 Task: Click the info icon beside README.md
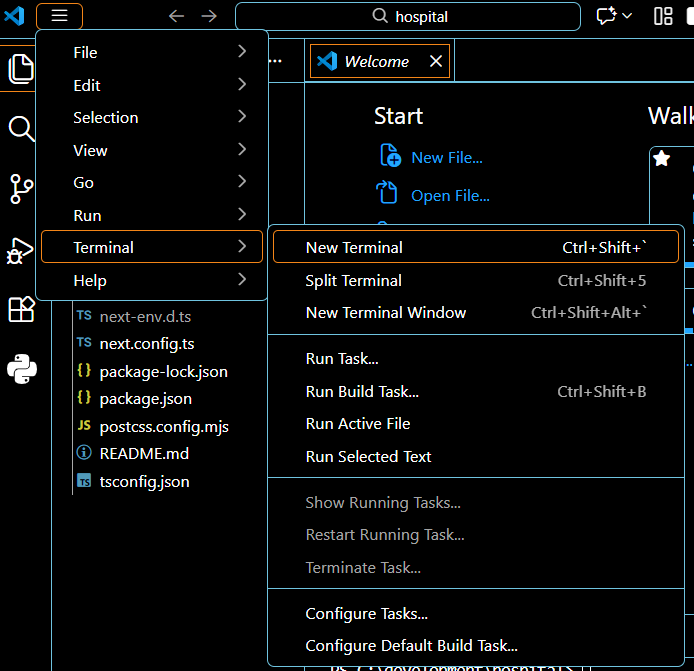[x=84, y=453]
